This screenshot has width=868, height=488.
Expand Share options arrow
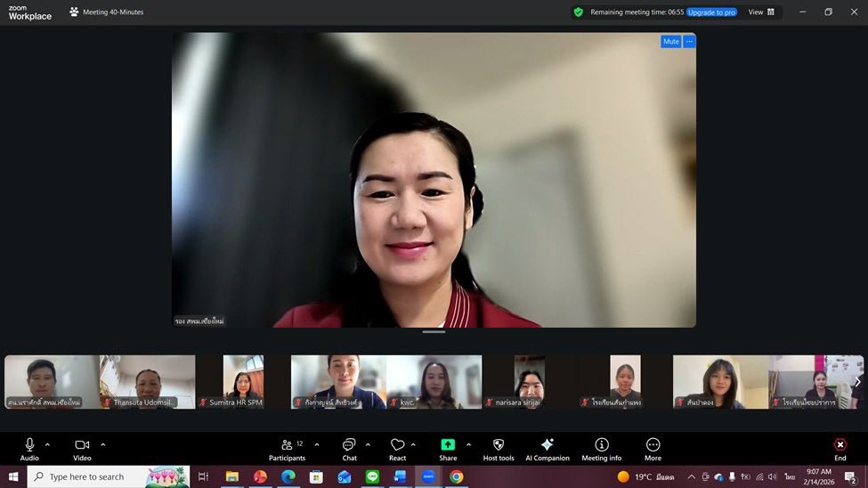[x=468, y=444]
